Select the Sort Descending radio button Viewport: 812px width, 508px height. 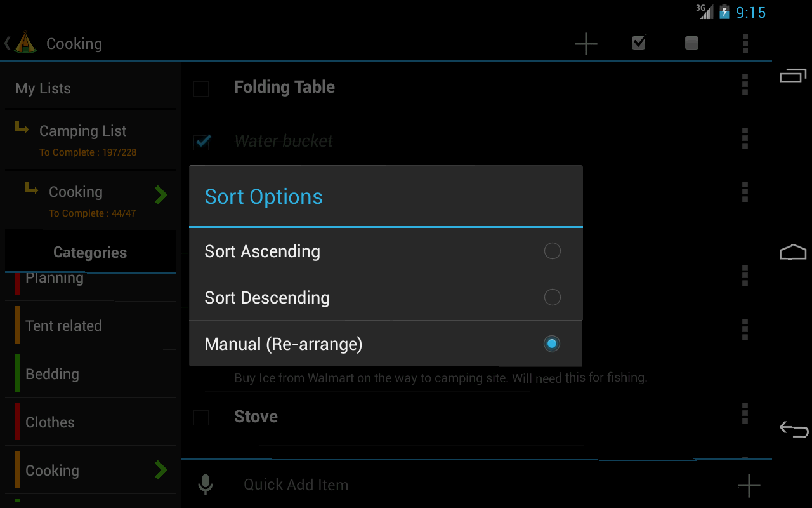(x=552, y=297)
